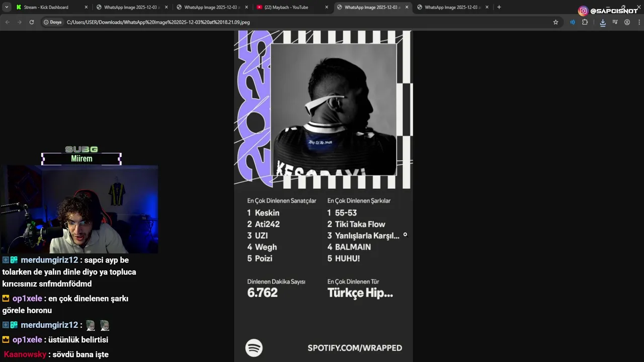The width and height of the screenshot is (644, 362).
Task: Go forward with the forward arrow
Action: (x=19, y=22)
